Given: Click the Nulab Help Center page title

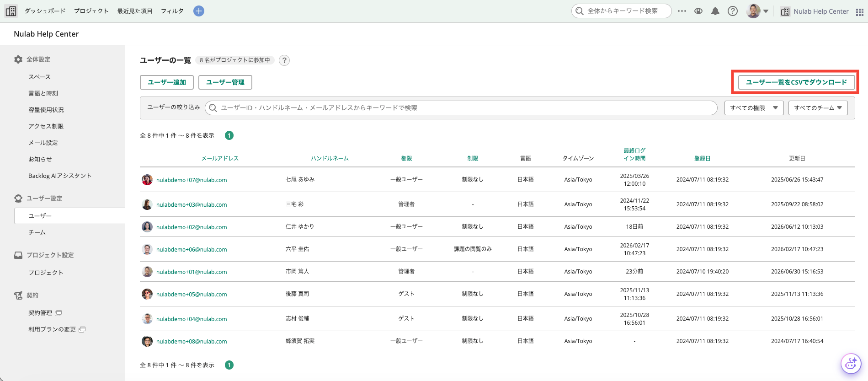Looking at the screenshot, I should tap(46, 34).
